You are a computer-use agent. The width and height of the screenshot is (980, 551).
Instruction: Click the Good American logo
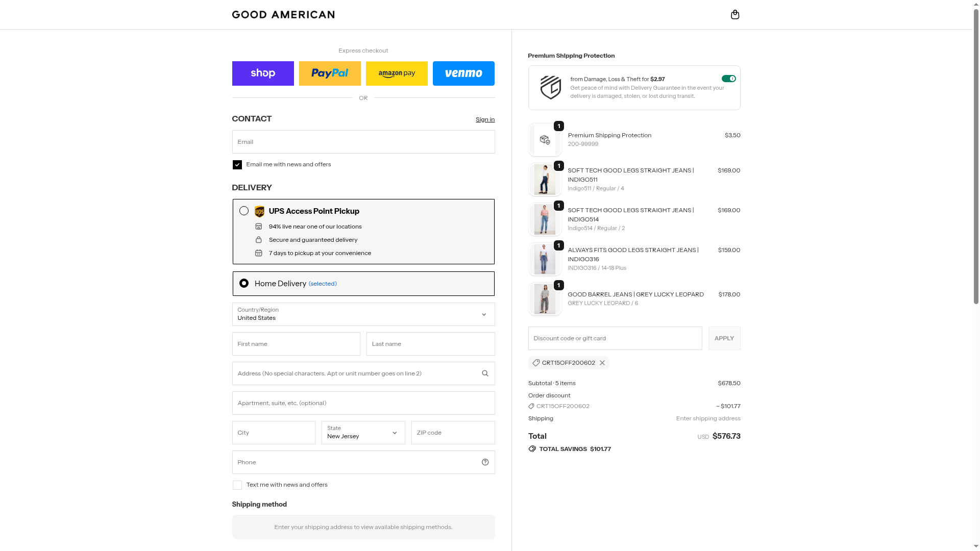(283, 15)
